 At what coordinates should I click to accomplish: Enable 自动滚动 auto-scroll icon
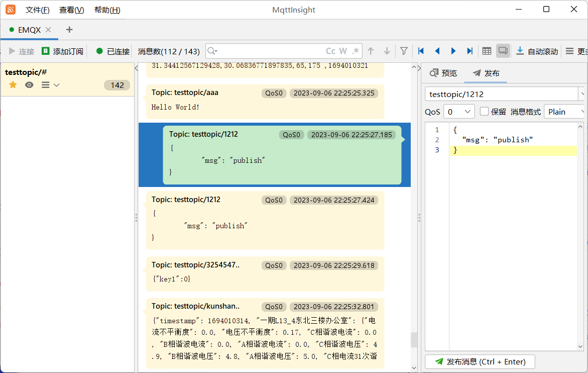[x=519, y=51]
